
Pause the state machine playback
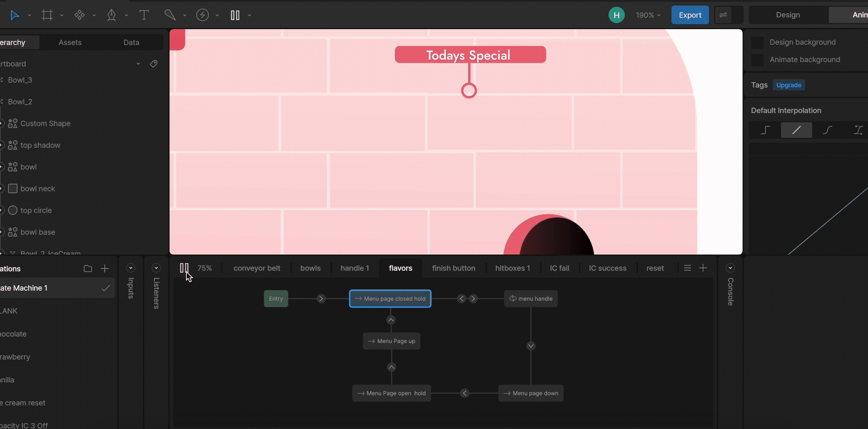pos(184,268)
